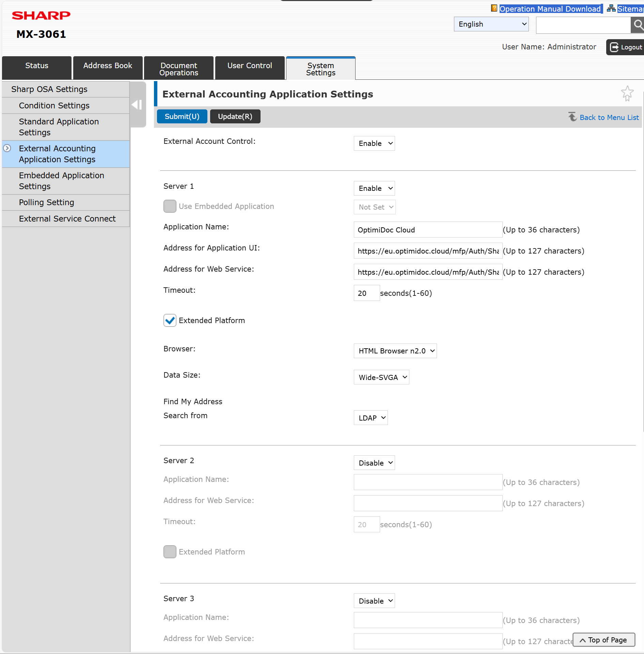644x654 pixels.
Task: Uncheck Server 1 Extended Platform checkbox
Action: (x=170, y=320)
